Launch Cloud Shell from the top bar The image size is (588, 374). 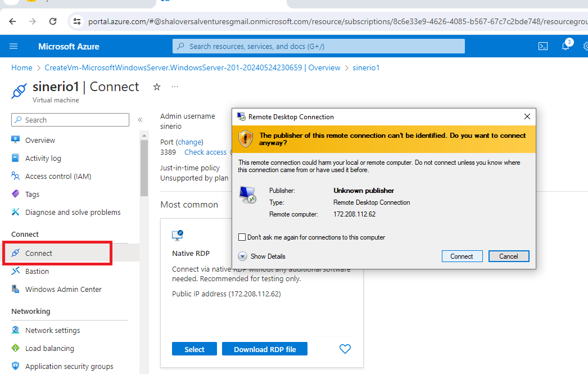click(x=543, y=46)
